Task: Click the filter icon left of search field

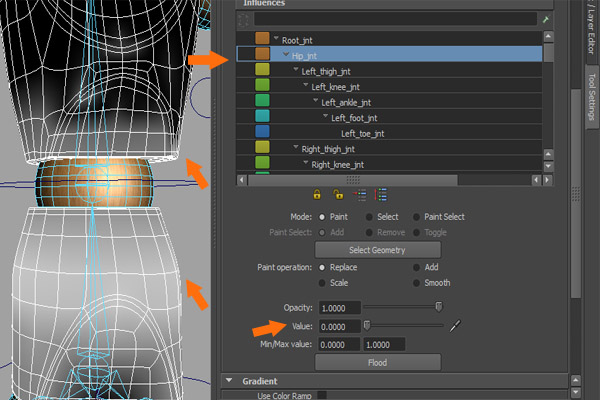Action: point(242,19)
